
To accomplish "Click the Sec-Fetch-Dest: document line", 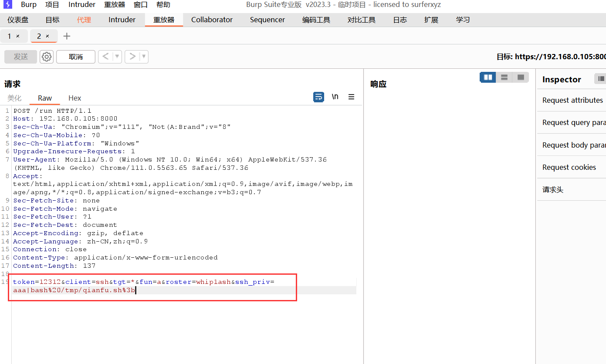I will (65, 225).
